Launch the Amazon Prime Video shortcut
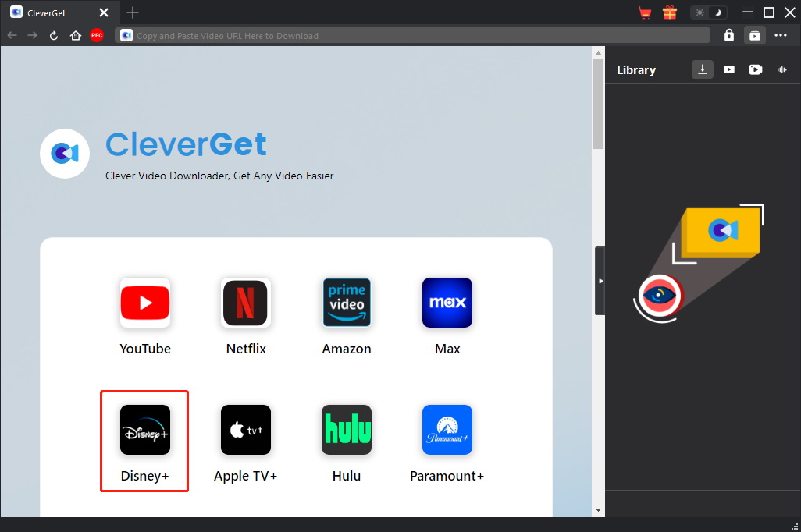 click(347, 303)
